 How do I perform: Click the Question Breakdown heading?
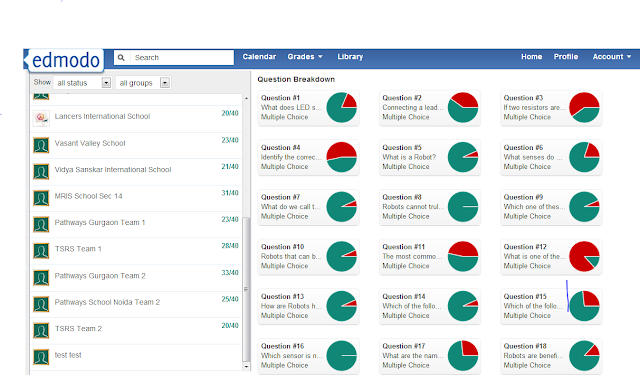coord(296,79)
